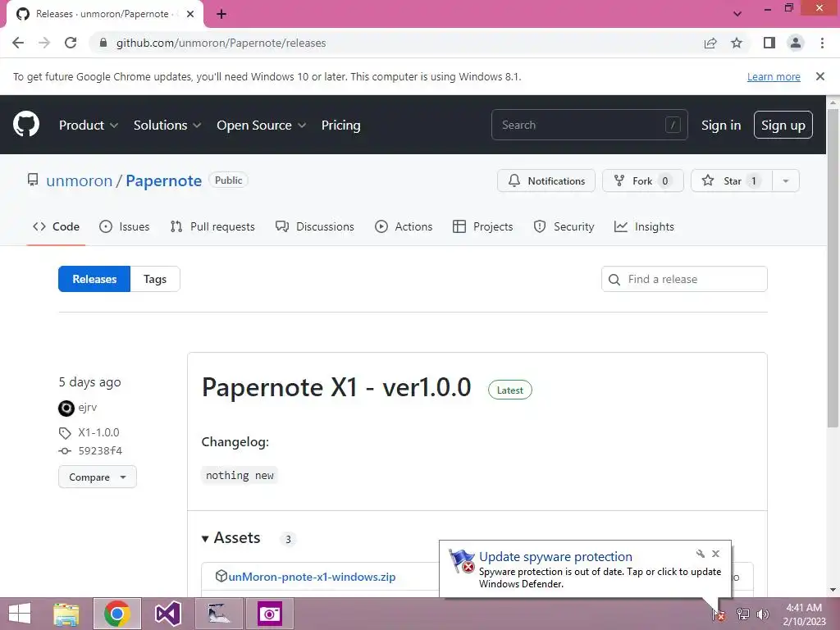Click the Pricing link
Screen dimensions: 840x630
click(x=340, y=125)
